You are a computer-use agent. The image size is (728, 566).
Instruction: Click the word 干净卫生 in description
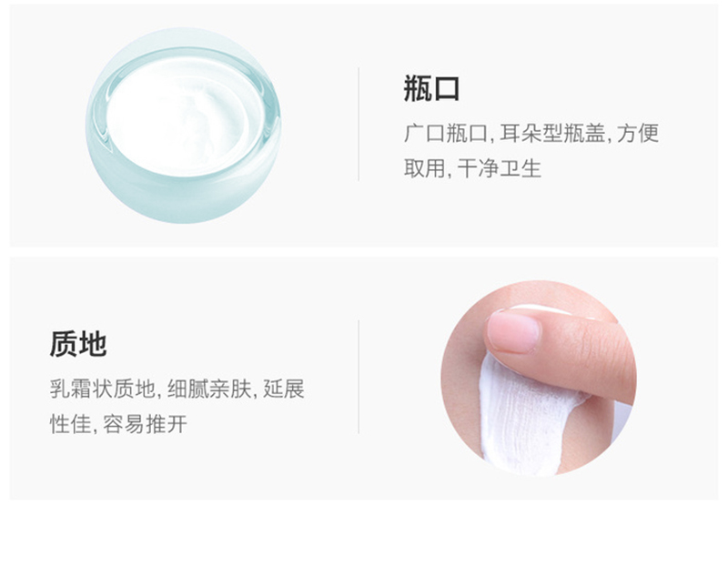click(499, 168)
